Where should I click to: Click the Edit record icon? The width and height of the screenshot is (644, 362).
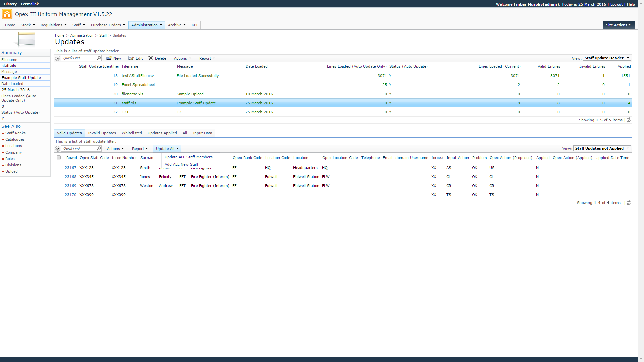pos(131,58)
